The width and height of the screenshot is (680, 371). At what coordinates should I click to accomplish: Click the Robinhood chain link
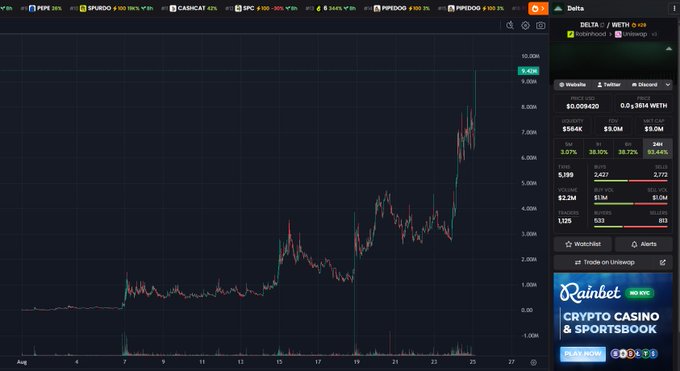coord(586,34)
